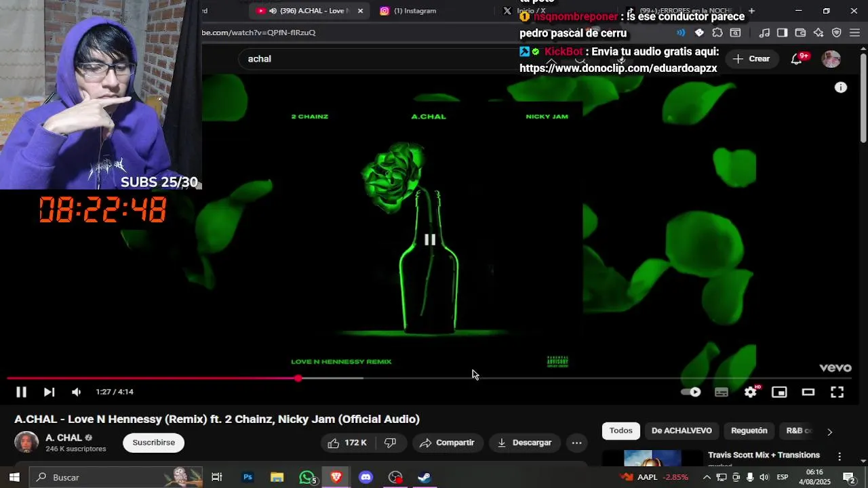The height and width of the screenshot is (488, 868).
Task: Open the browser extensions puzzle icon
Action: tap(717, 33)
